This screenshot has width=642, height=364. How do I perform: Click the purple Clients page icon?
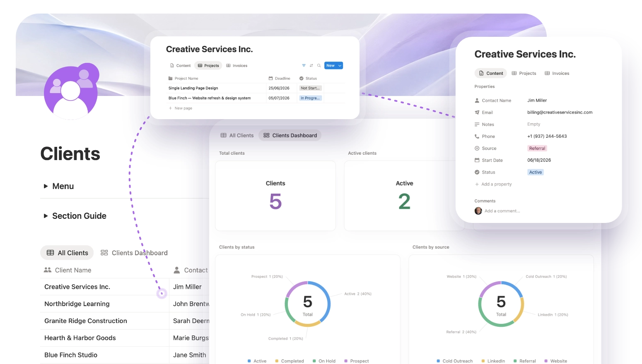(71, 91)
